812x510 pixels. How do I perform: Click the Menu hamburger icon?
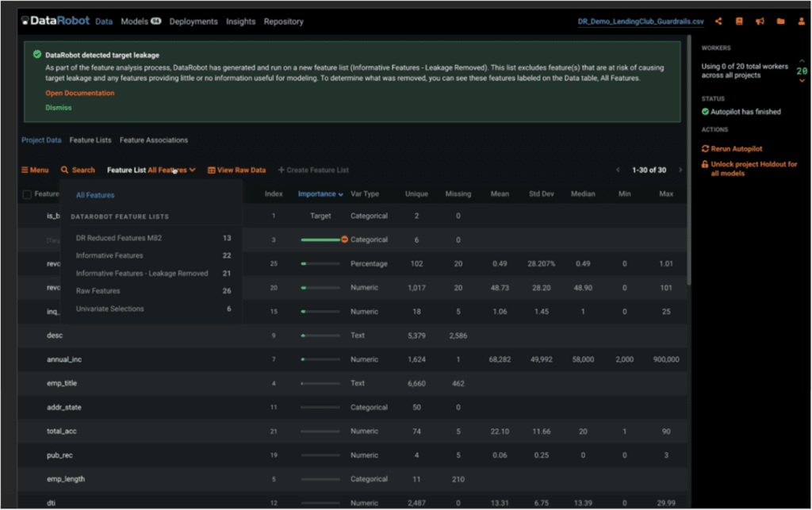pos(25,170)
